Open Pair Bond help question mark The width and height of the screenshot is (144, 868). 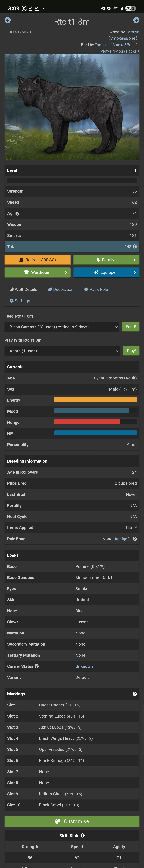point(135,539)
